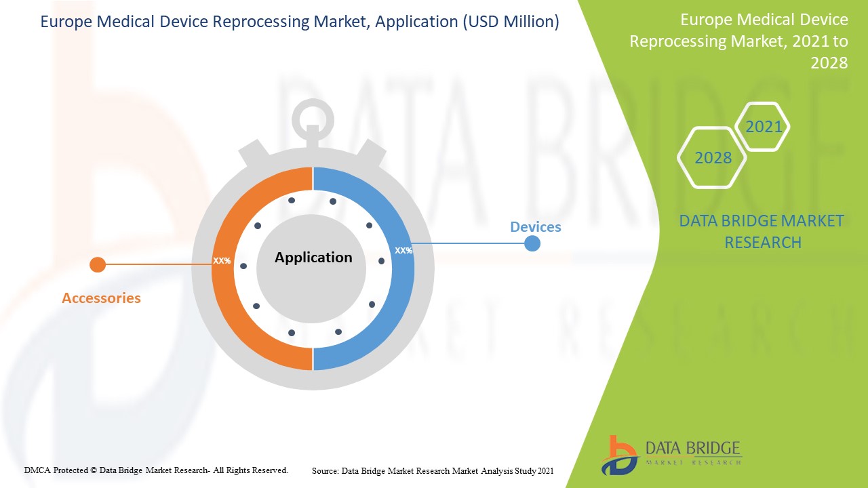Image resolution: width=868 pixels, height=488 pixels.
Task: Click the orange Accessories callout dot
Action: (x=98, y=264)
